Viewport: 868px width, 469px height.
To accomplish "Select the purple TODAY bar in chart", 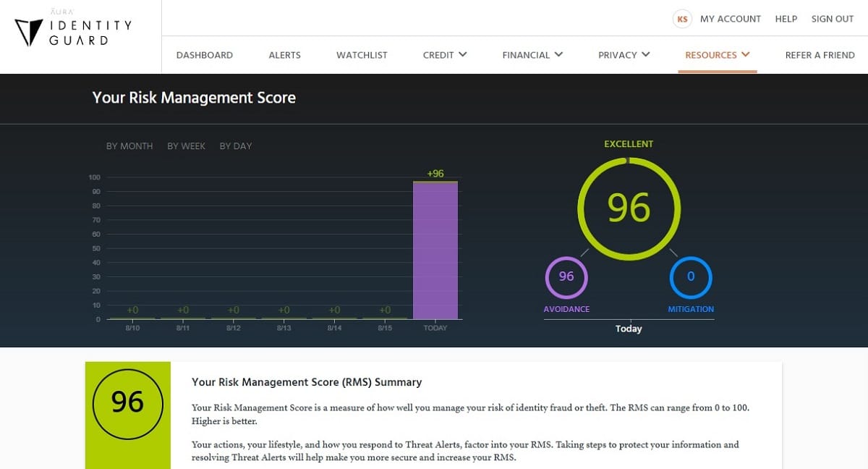I will 435,250.
